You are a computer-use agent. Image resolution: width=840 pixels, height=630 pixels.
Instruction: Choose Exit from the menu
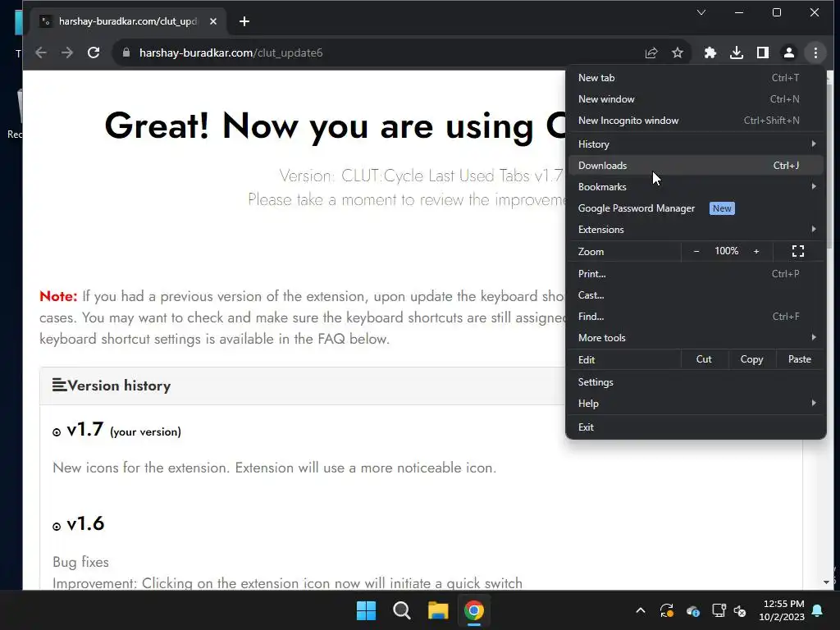696,427
